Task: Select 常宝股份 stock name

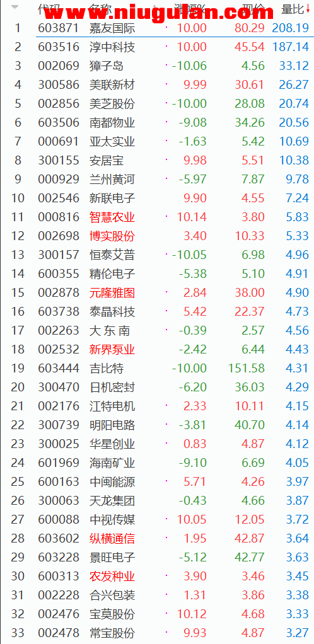Action: [112, 633]
